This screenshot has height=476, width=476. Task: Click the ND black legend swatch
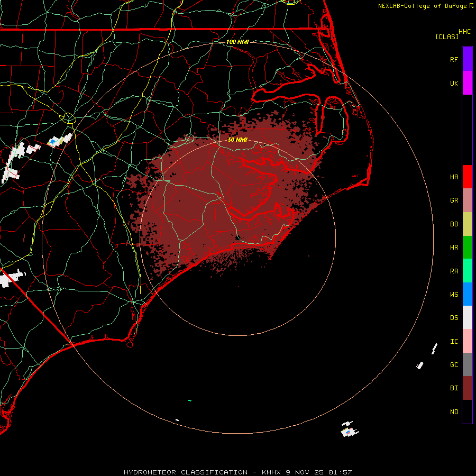coord(467,411)
